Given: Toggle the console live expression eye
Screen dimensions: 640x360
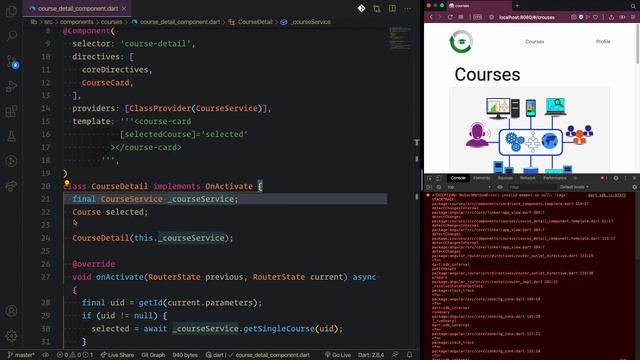Looking at the screenshot, I should [x=500, y=187].
